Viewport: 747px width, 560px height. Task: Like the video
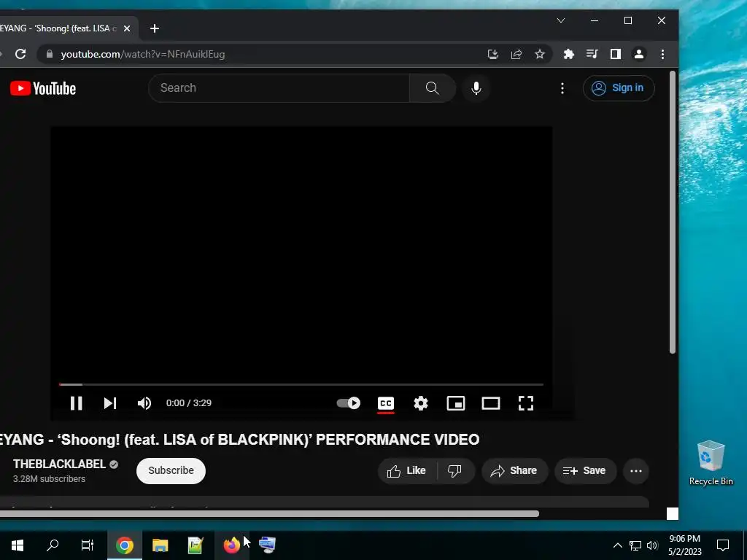[407, 471]
